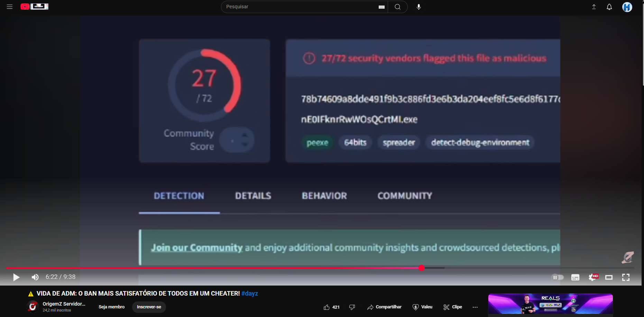
Task: Subscribe using the Inscrever-se button
Action: 149,307
